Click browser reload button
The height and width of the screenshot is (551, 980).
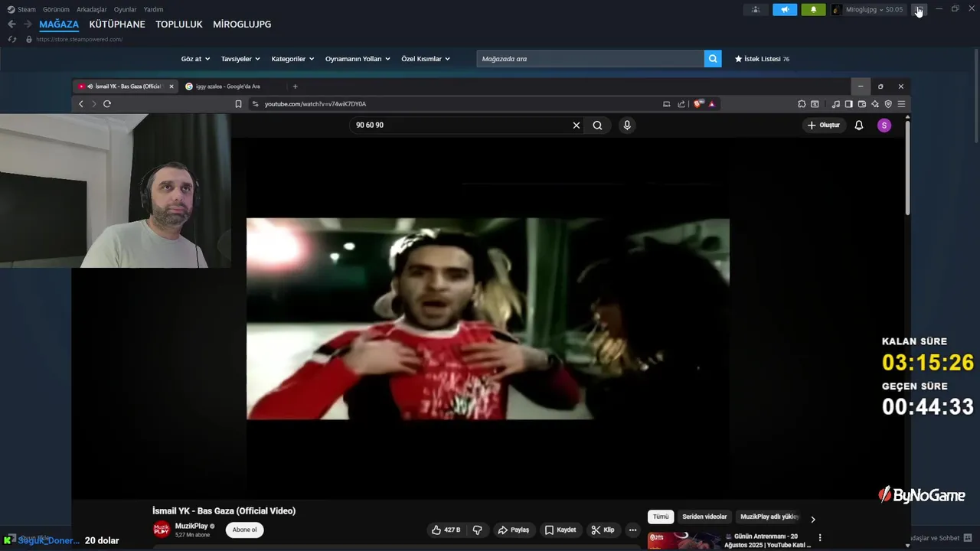[x=107, y=104]
